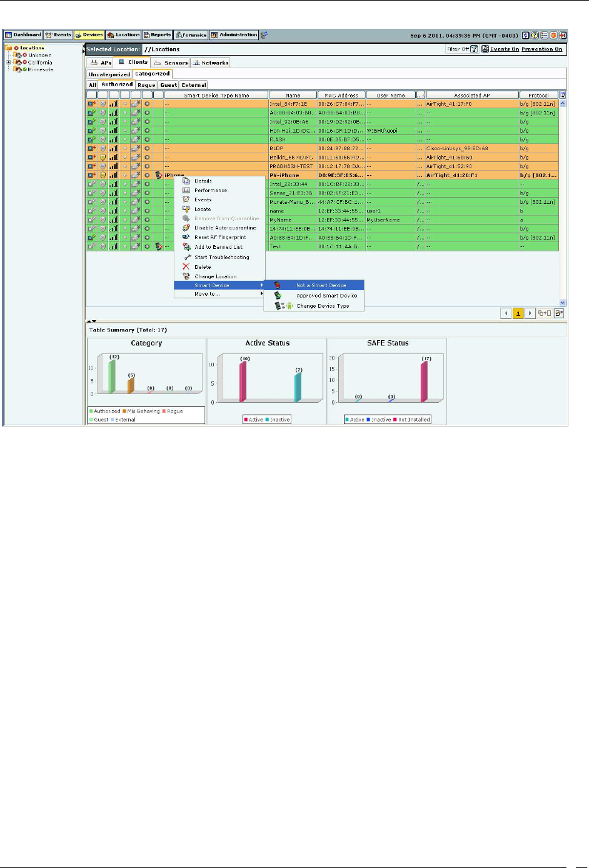Viewport: 589px width, 868px height.
Task: Select Minnesota in the location tree
Action: coord(40,69)
